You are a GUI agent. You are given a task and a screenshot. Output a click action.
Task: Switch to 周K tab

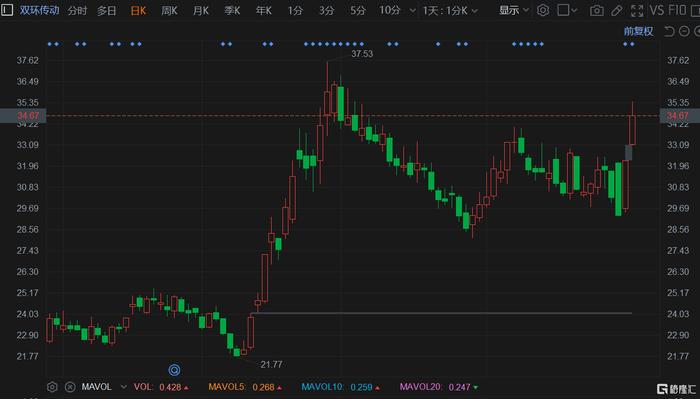click(x=169, y=10)
